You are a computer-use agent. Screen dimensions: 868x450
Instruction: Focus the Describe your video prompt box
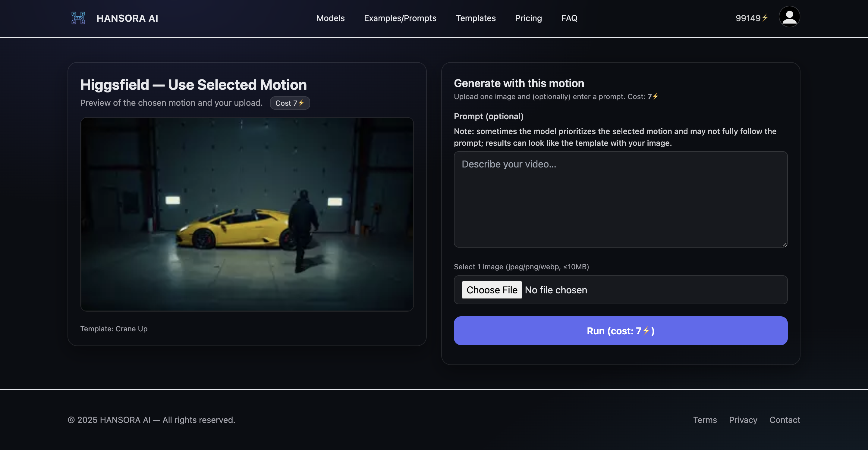[x=620, y=199]
